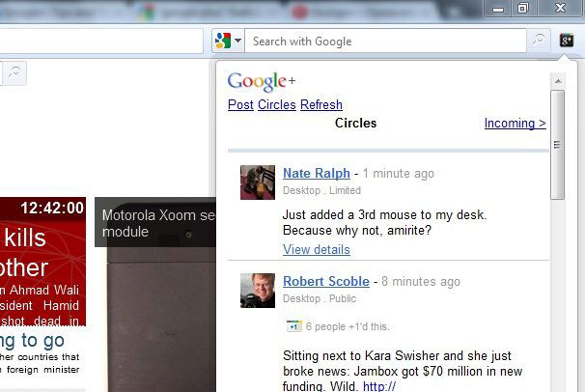Open the Google+ extension toolbar icon

[567, 41]
